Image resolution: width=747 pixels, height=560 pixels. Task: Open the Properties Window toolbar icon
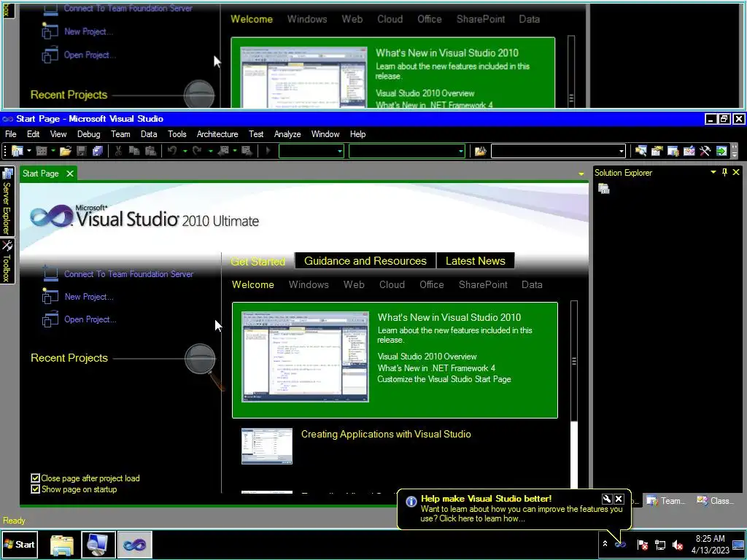coord(657,151)
